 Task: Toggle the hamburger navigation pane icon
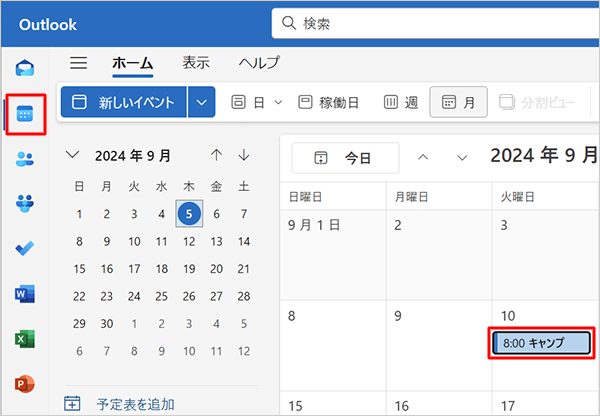78,63
